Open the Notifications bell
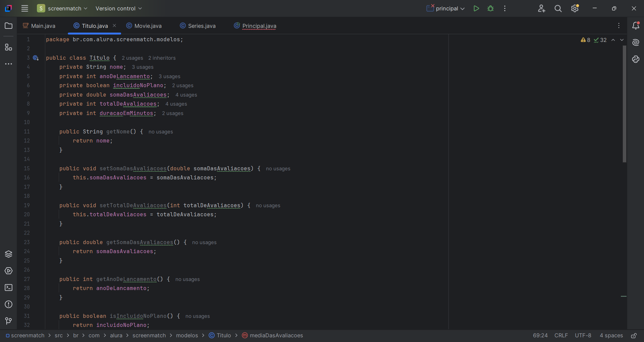 (636, 26)
